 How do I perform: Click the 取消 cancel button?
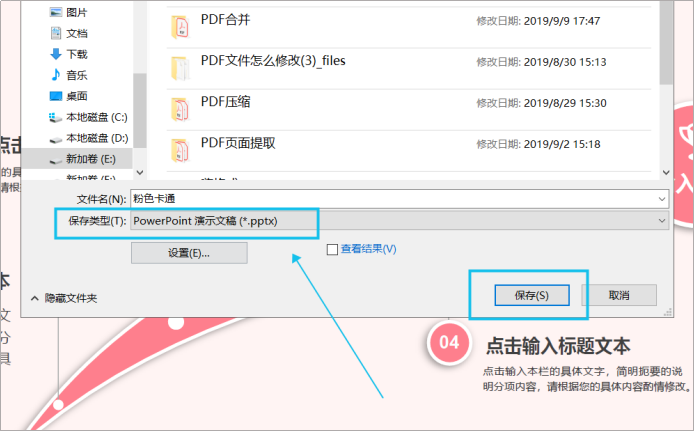[x=619, y=296]
